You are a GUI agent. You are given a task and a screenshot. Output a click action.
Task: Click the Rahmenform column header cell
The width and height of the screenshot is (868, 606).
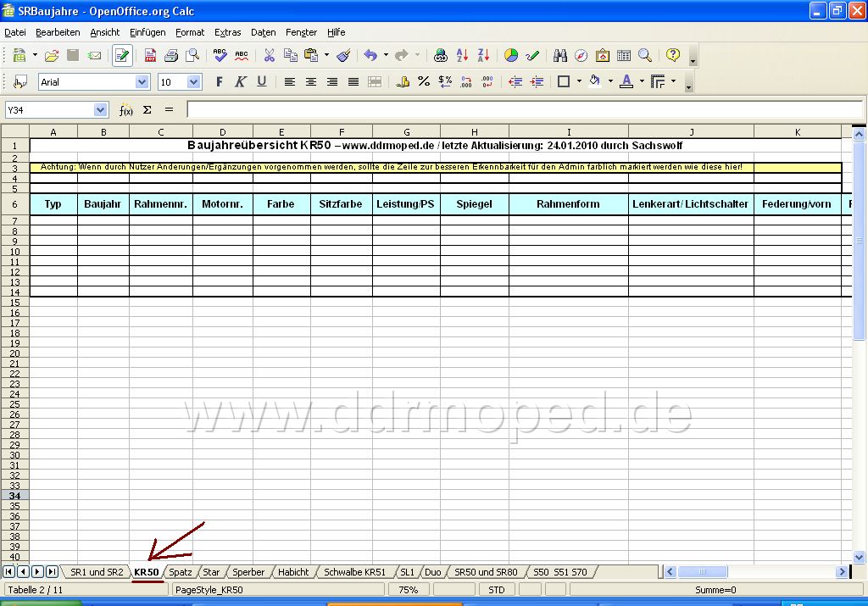568,204
